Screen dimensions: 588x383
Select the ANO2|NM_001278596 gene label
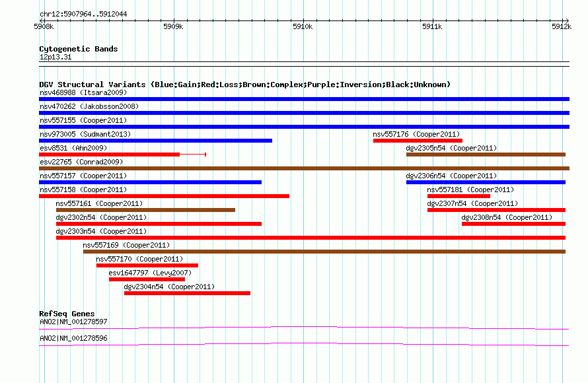(x=73, y=338)
